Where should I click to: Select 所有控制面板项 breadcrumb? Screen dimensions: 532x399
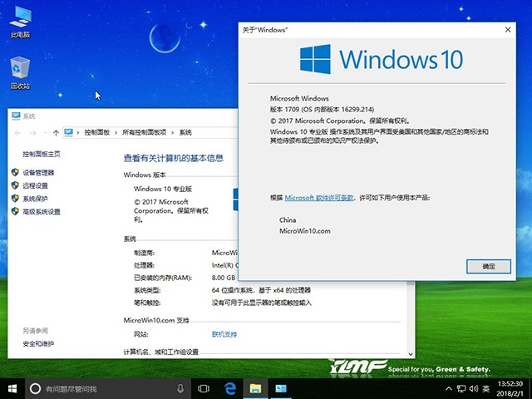pyautogui.click(x=144, y=133)
